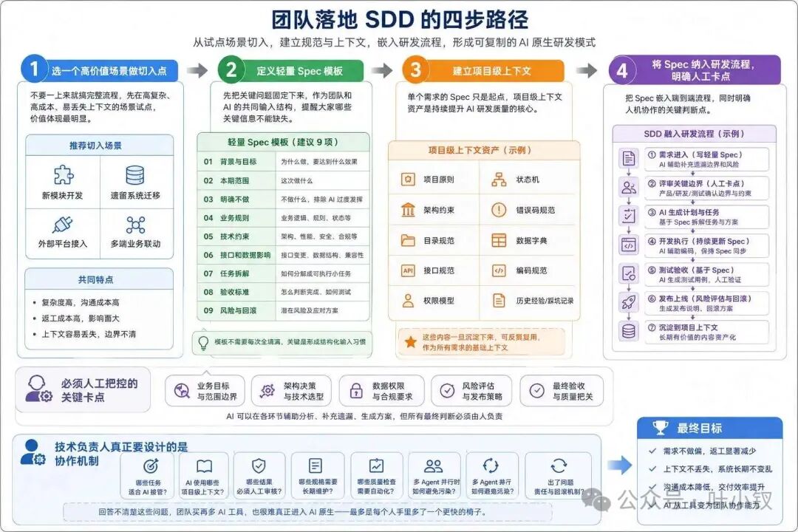Click the plug icon above 外部平台接入
This screenshot has height=532, width=798.
tap(63, 225)
